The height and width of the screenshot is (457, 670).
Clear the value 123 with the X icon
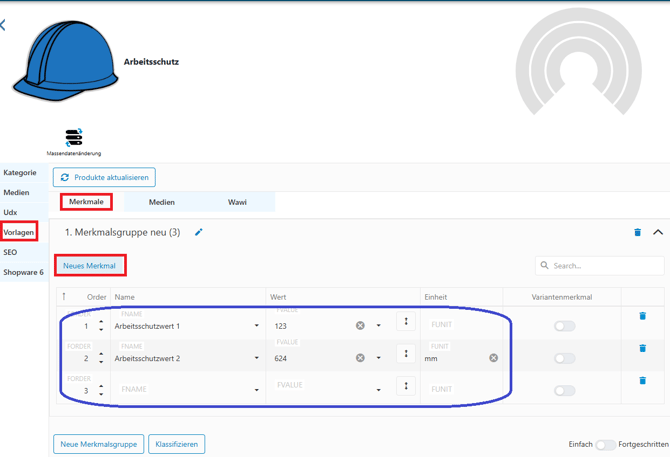coord(360,326)
